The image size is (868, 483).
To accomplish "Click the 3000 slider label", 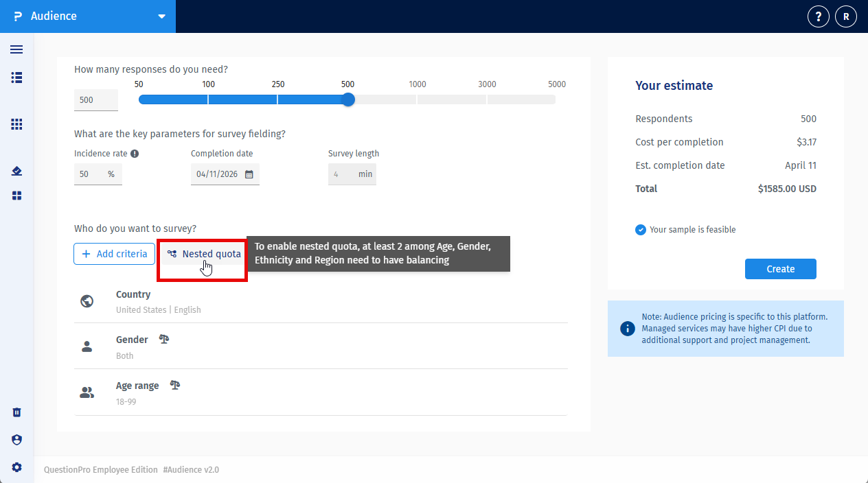I will pos(487,84).
